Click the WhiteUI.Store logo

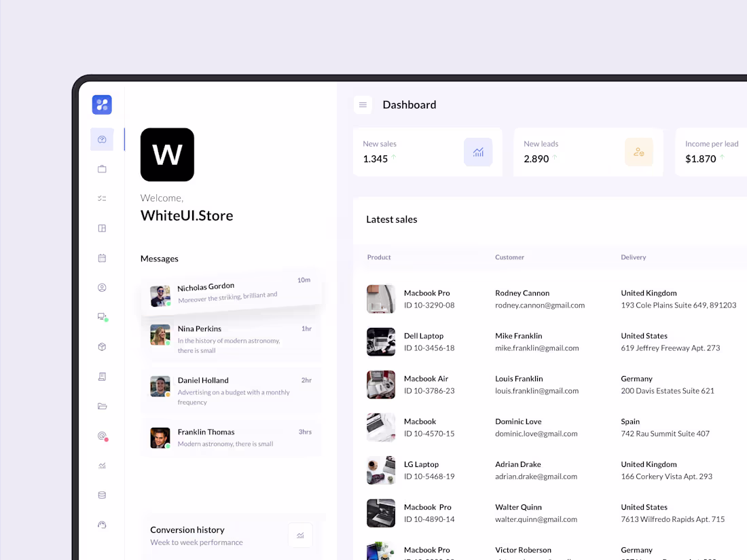167,155
